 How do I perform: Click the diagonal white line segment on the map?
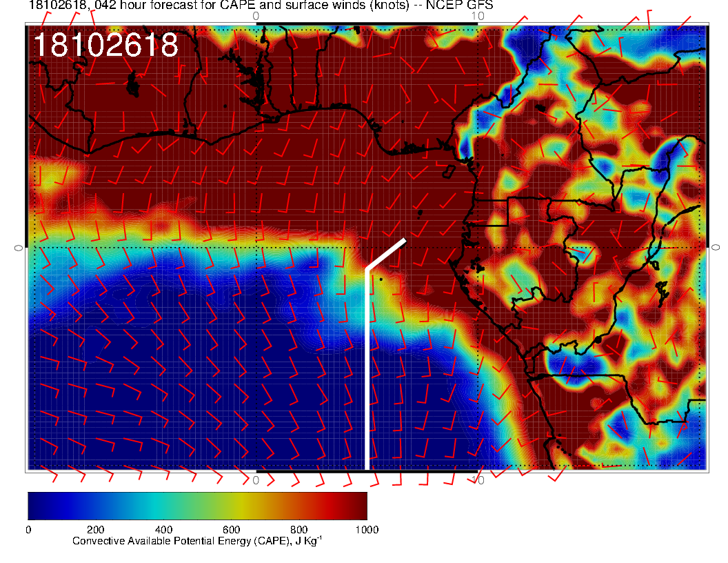(x=386, y=254)
